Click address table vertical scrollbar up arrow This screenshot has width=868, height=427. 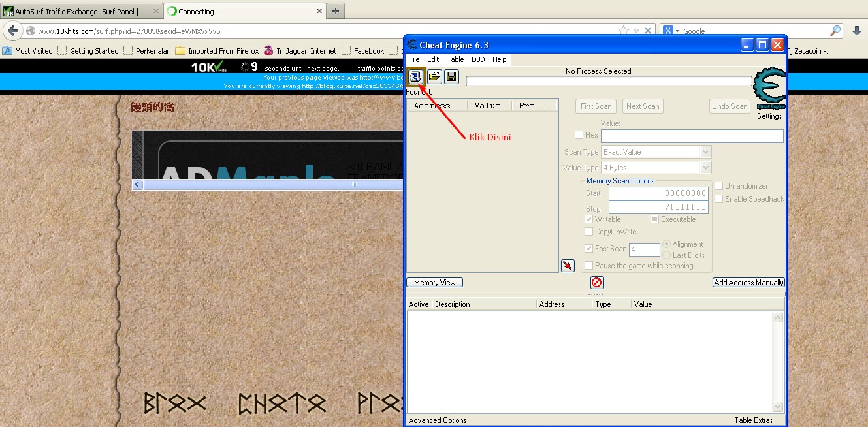(x=778, y=318)
